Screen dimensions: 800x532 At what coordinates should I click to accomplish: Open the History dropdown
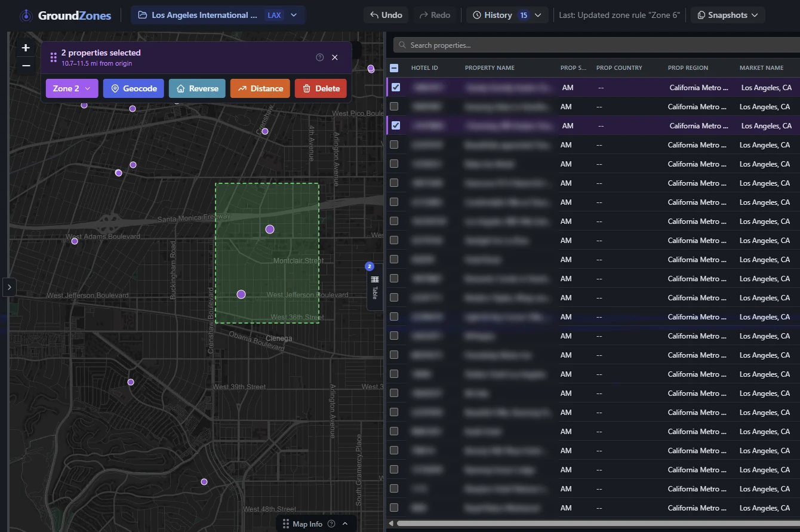click(x=507, y=15)
